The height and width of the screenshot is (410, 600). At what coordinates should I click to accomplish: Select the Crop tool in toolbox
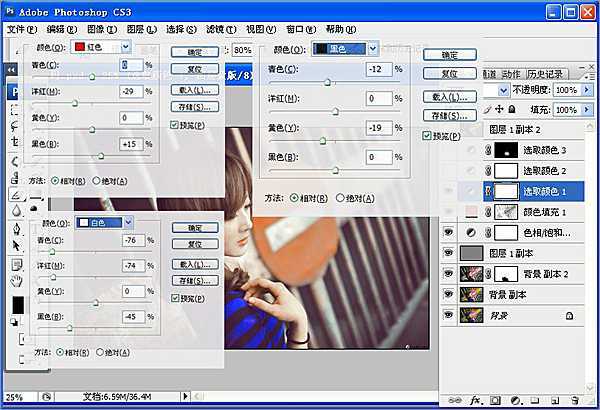[15, 141]
